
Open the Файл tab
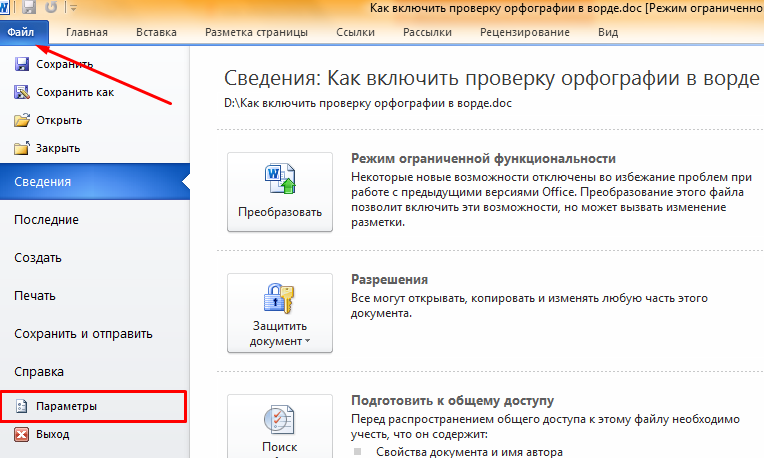tap(24, 33)
